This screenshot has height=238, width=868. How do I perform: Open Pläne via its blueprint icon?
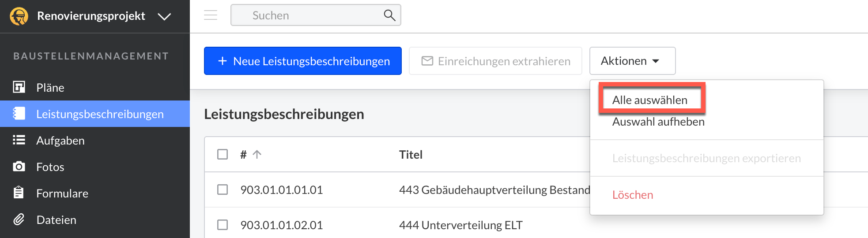click(19, 87)
